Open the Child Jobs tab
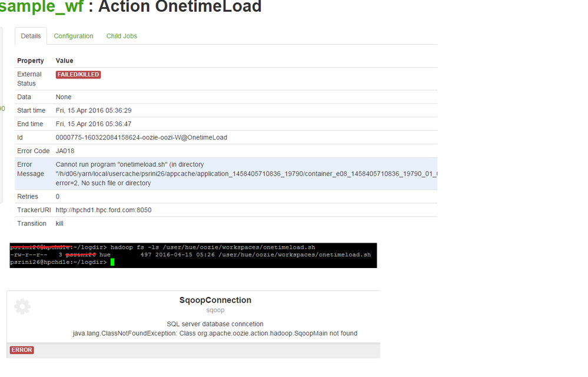 122,36
